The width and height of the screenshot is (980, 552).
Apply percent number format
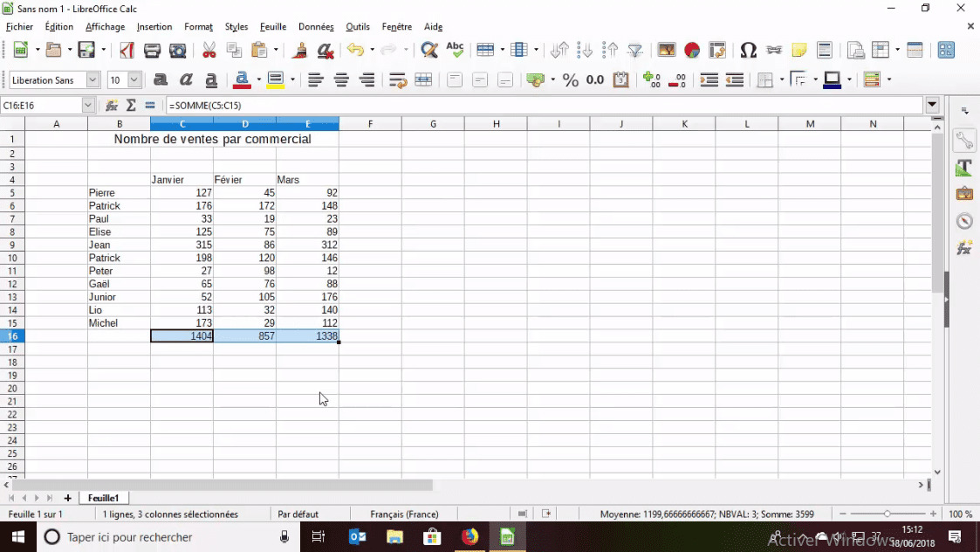click(570, 79)
